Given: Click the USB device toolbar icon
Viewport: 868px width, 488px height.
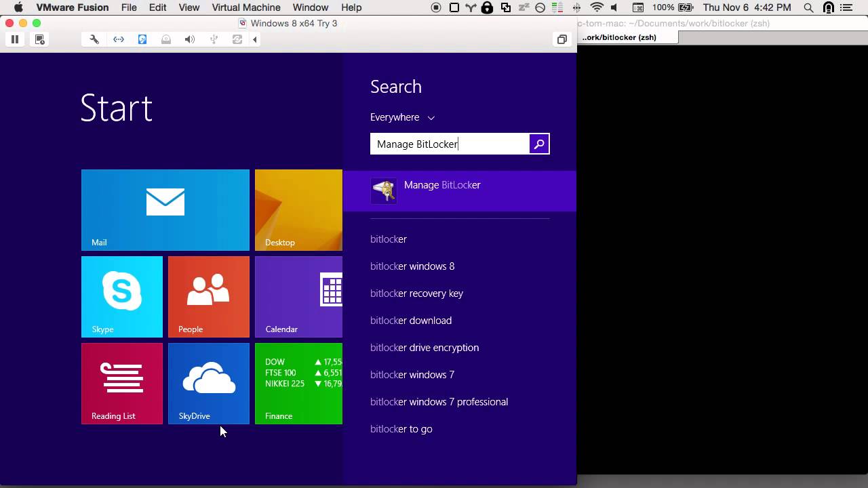Looking at the screenshot, I should pyautogui.click(x=214, y=39).
